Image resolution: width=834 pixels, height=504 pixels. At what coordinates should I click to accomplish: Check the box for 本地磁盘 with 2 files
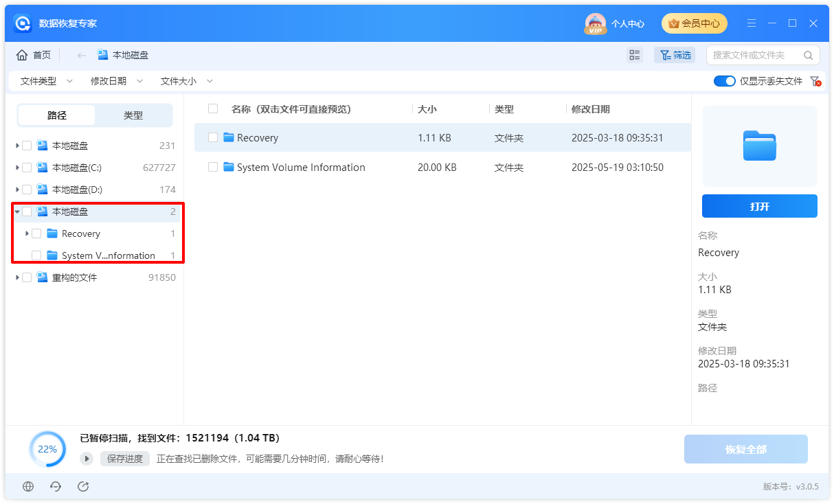click(27, 211)
